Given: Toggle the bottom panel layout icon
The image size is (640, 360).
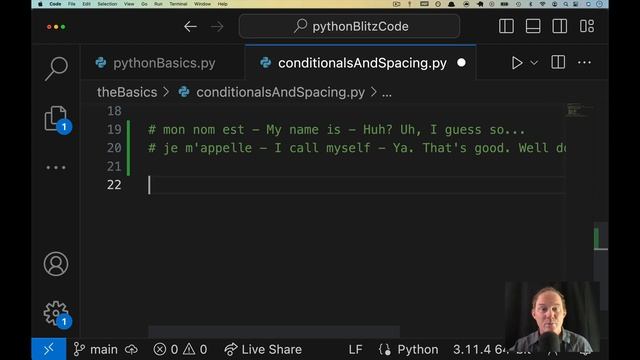Looking at the screenshot, I should 533,26.
